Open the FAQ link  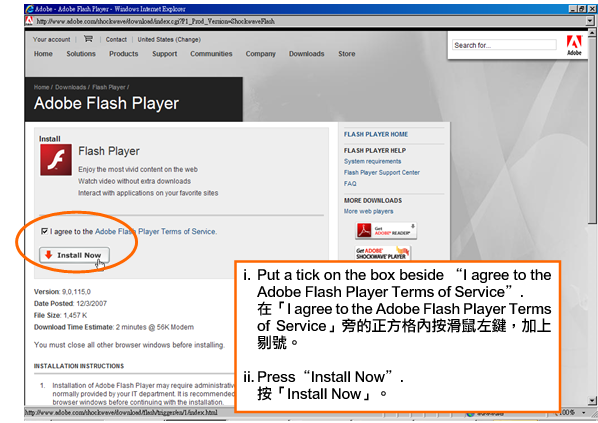click(350, 183)
